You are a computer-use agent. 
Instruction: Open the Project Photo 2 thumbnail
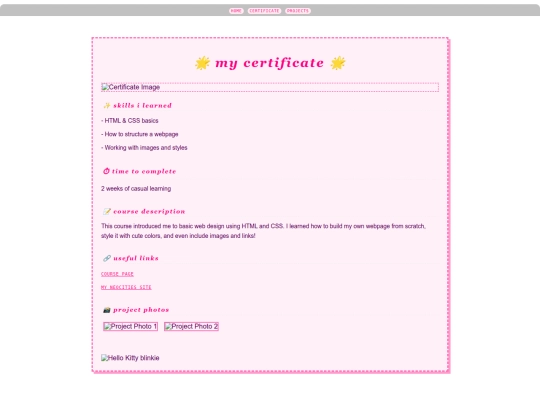pyautogui.click(x=191, y=326)
